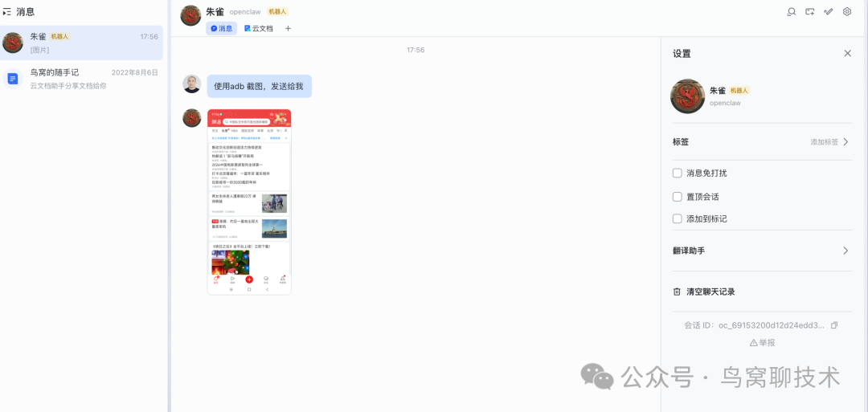The width and height of the screenshot is (868, 412).
Task: Click the 17:56 timestamp in chat area
Action: click(x=416, y=50)
